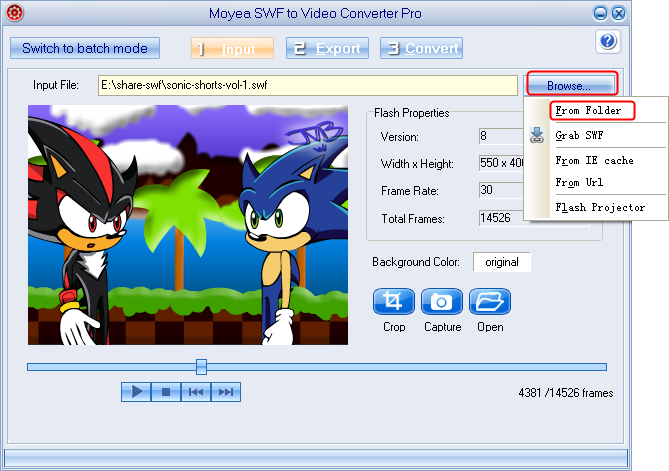
Task: Jump to previous frame button
Action: 196,392
